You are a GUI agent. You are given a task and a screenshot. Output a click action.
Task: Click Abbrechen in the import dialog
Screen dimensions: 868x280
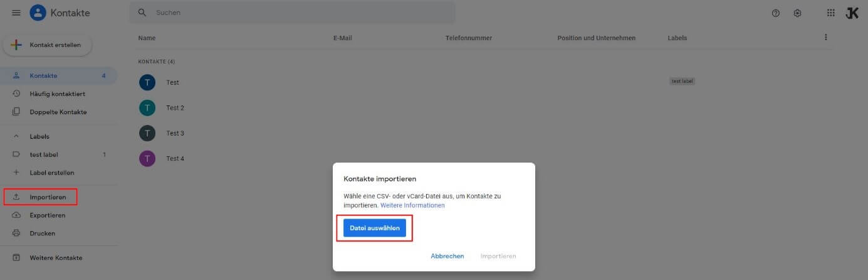(x=447, y=256)
